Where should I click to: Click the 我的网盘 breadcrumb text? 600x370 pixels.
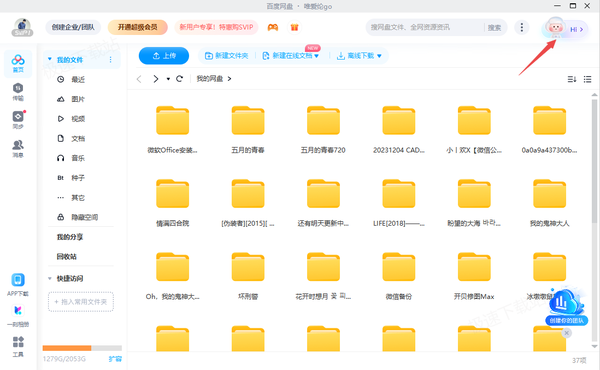[x=210, y=79]
